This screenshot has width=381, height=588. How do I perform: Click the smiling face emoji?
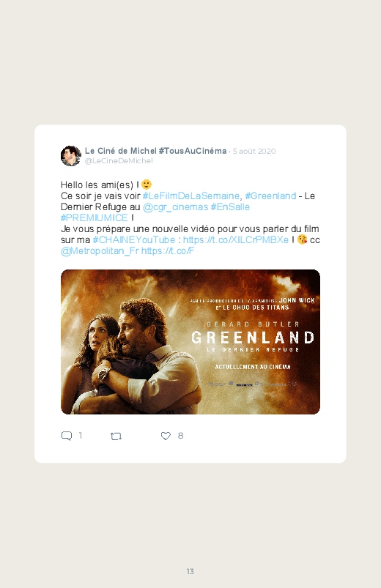(x=147, y=185)
